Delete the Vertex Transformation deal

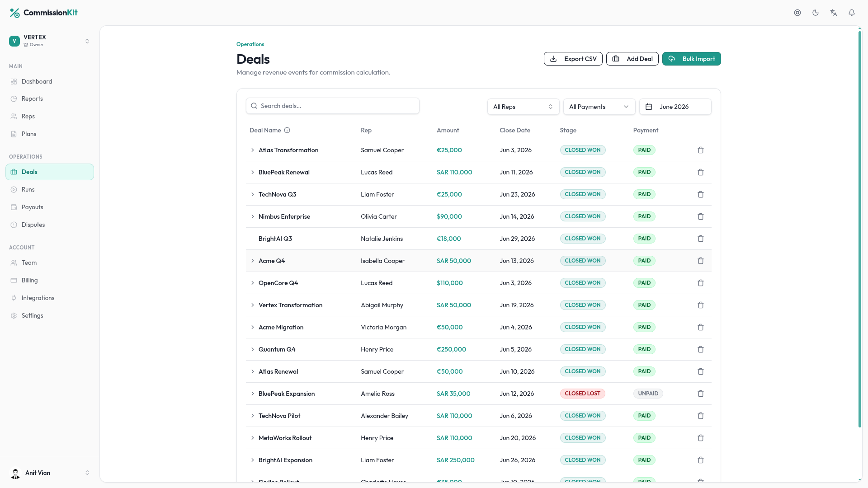[x=701, y=305]
